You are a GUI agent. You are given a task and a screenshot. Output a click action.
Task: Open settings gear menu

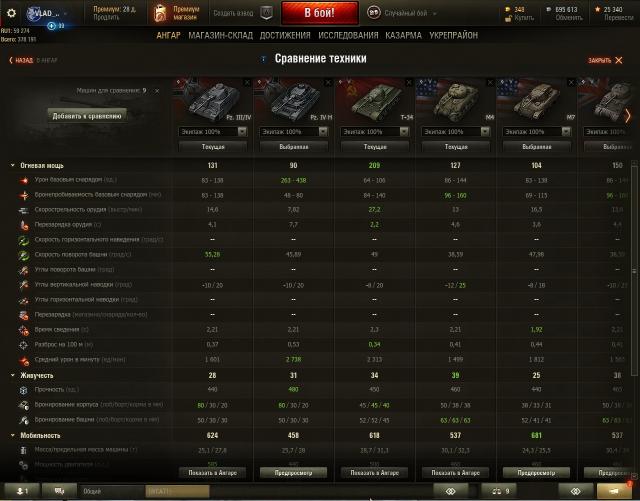(x=11, y=13)
